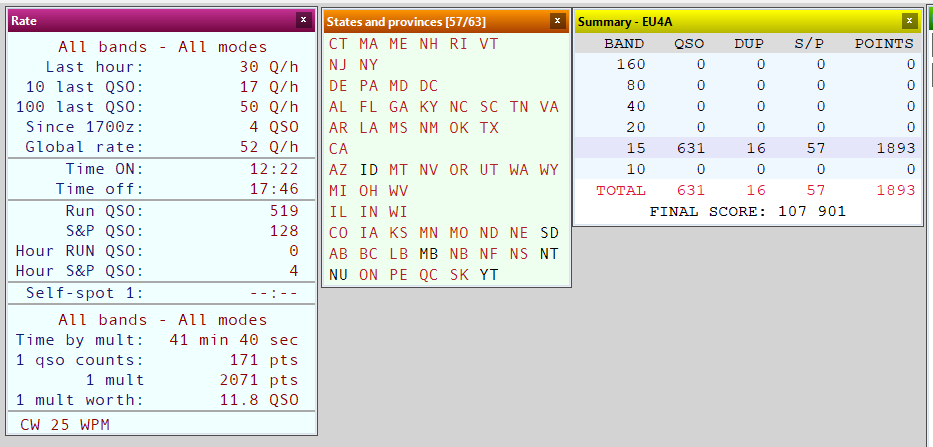Close the States and provinces window

pyautogui.click(x=557, y=20)
